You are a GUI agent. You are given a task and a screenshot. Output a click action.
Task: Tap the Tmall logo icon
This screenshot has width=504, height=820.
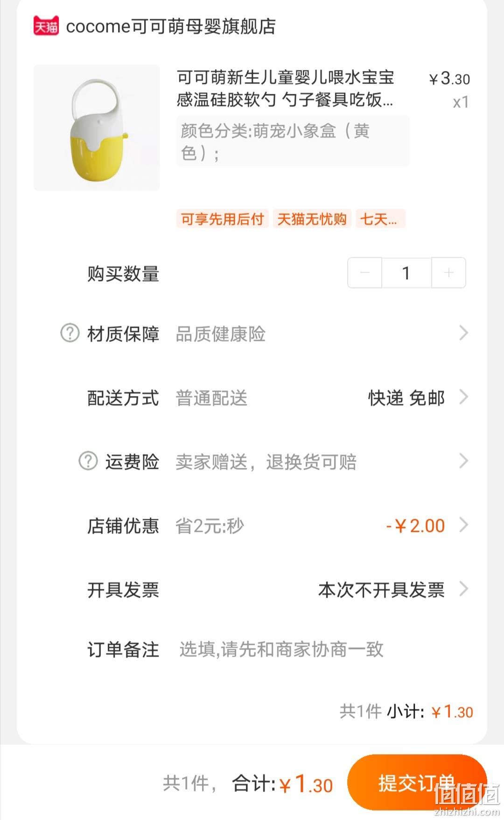click(x=46, y=26)
